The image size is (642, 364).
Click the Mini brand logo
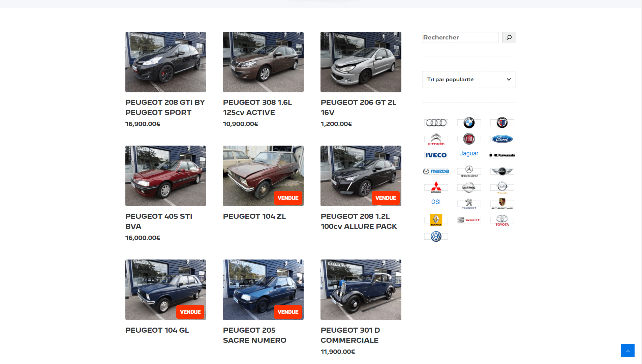click(502, 171)
